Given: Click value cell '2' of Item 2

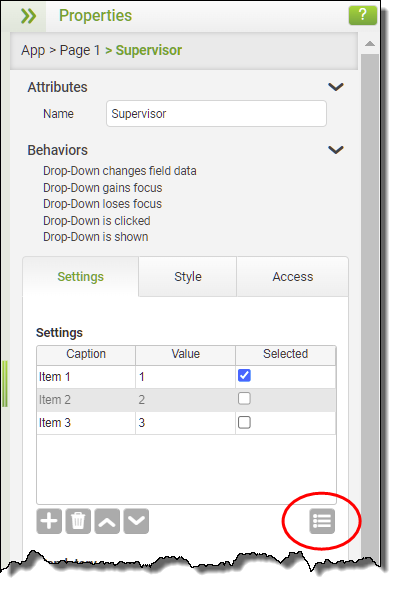Looking at the screenshot, I should click(x=185, y=400).
